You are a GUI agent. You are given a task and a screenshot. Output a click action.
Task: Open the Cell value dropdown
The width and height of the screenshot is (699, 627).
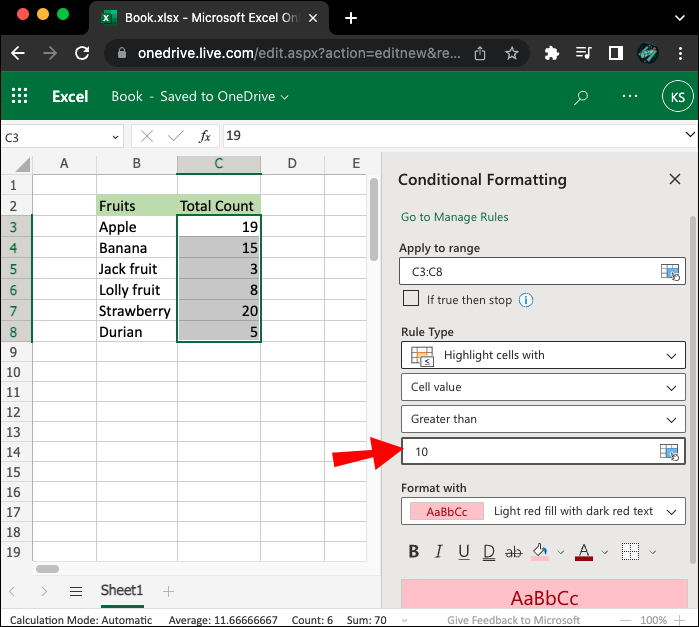pos(543,387)
